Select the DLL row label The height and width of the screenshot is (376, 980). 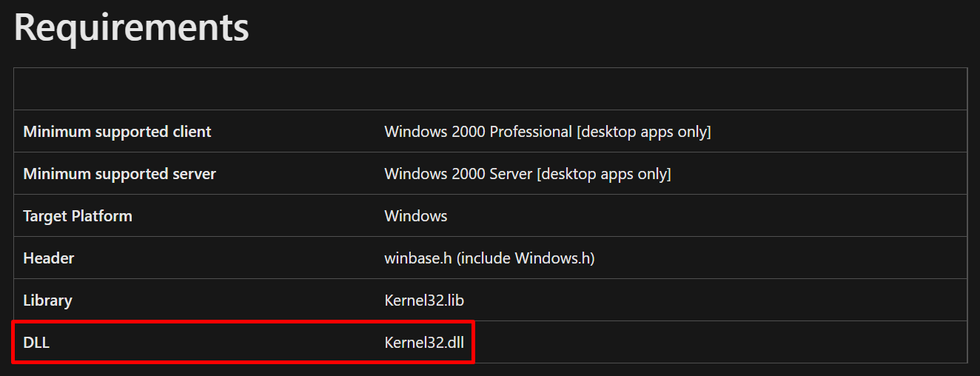point(36,343)
